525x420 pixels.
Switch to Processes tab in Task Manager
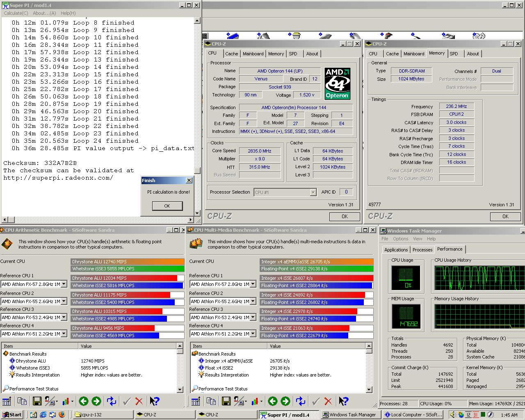pyautogui.click(x=422, y=250)
